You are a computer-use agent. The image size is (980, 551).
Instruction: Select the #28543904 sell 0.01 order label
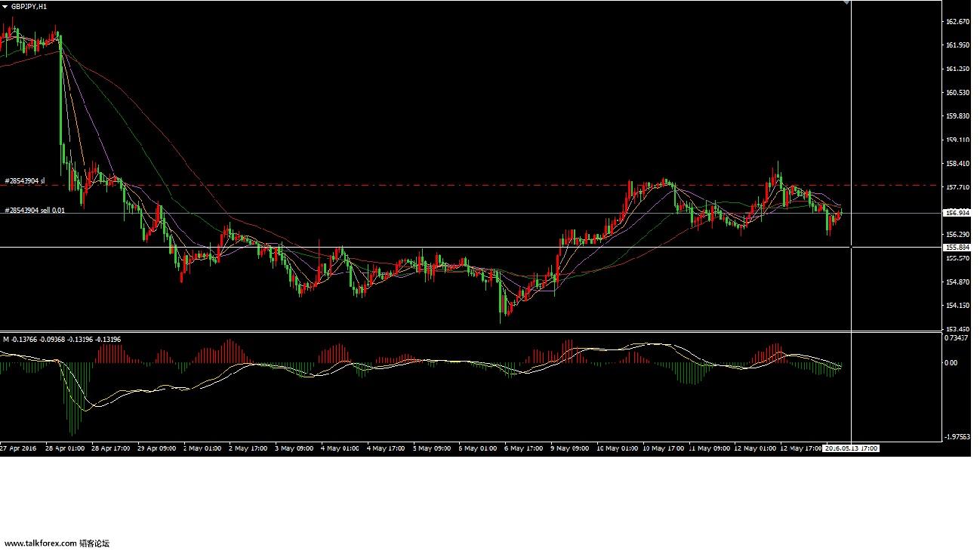tap(34, 211)
